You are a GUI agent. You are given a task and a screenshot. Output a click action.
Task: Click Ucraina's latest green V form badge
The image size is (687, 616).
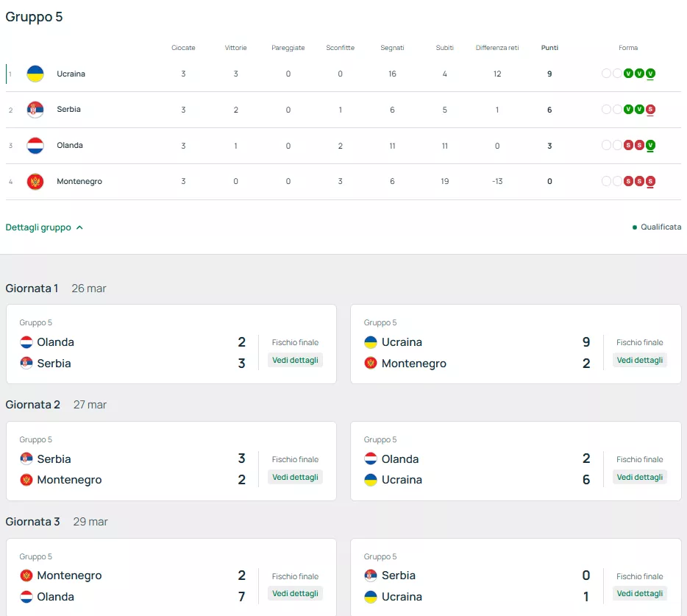[651, 74]
